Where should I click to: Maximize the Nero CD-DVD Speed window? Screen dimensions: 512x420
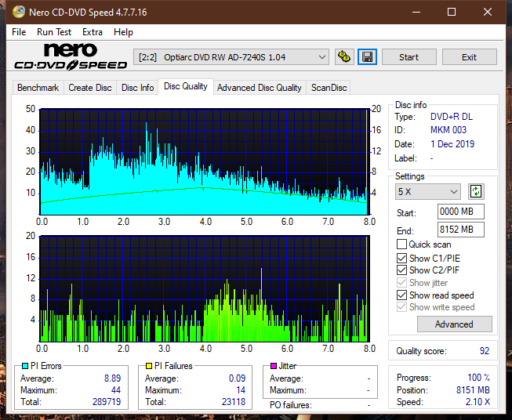(452, 12)
